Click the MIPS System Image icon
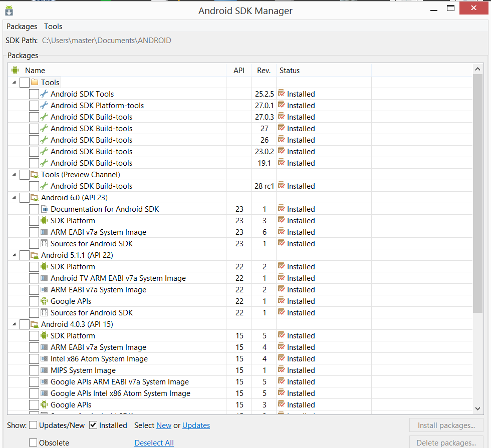Viewport: 491px width, 448px height. [x=44, y=370]
